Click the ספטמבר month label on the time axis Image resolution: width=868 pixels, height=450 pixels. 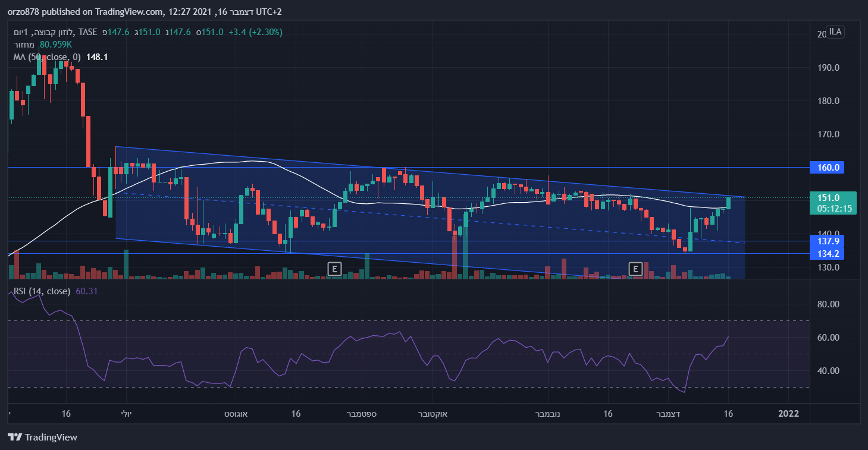pyautogui.click(x=361, y=413)
